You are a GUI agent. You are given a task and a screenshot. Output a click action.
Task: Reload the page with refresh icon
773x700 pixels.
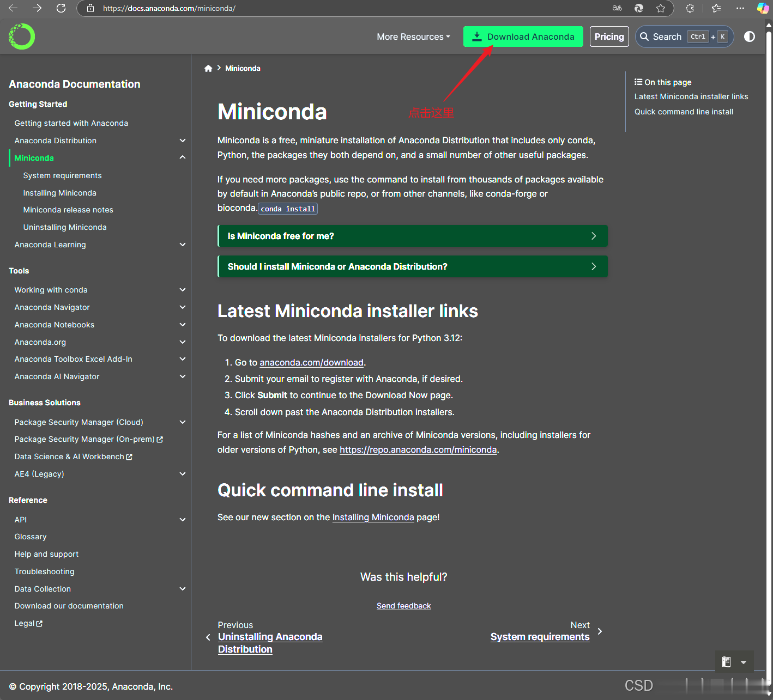pos(61,8)
